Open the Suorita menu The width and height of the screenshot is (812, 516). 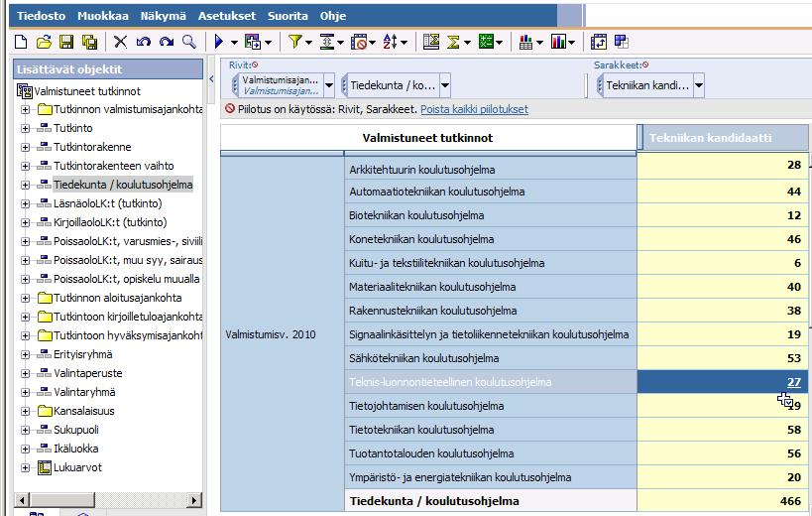288,16
